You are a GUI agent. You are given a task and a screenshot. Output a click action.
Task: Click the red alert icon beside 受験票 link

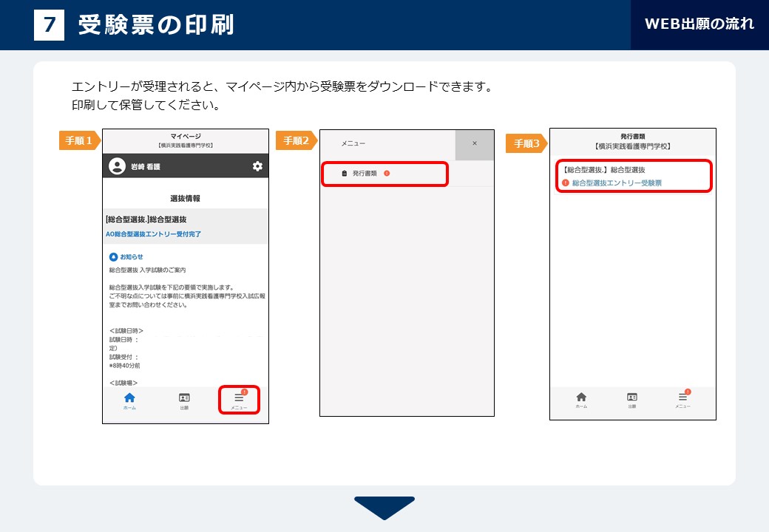click(566, 183)
